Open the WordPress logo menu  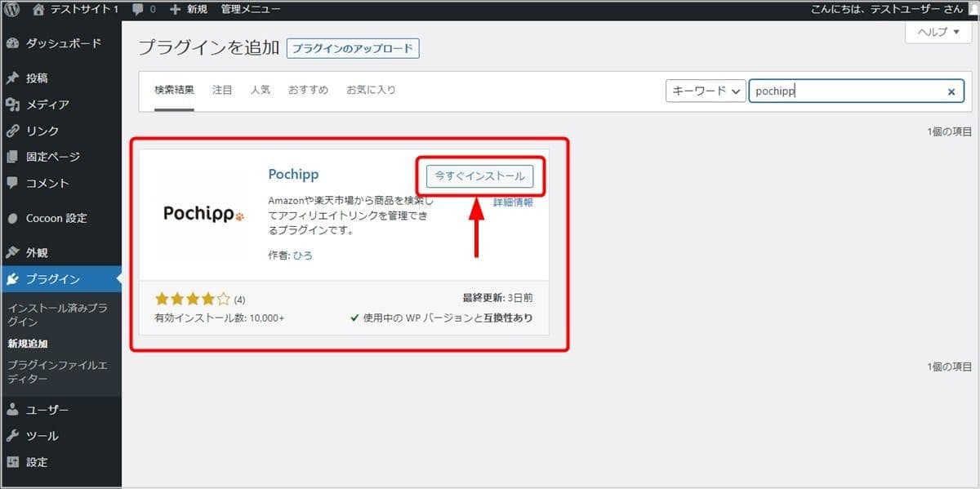[12, 10]
